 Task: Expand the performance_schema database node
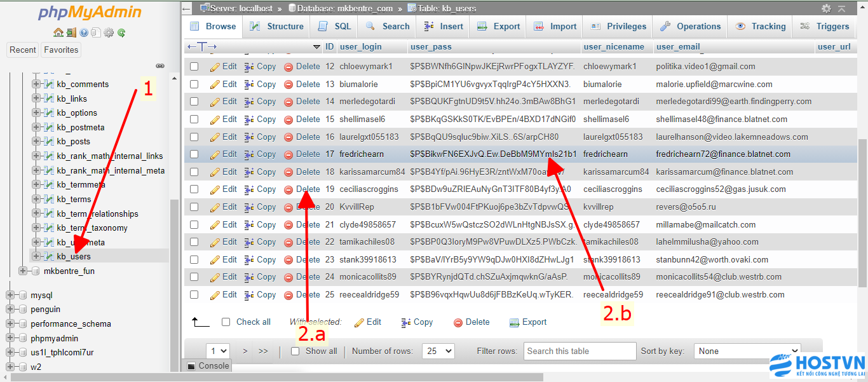(x=10, y=324)
